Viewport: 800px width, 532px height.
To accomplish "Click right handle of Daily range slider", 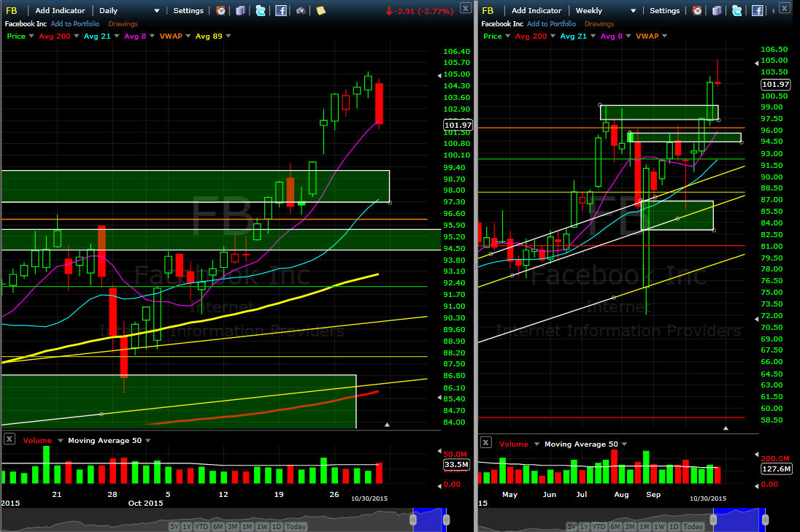I will [x=447, y=520].
